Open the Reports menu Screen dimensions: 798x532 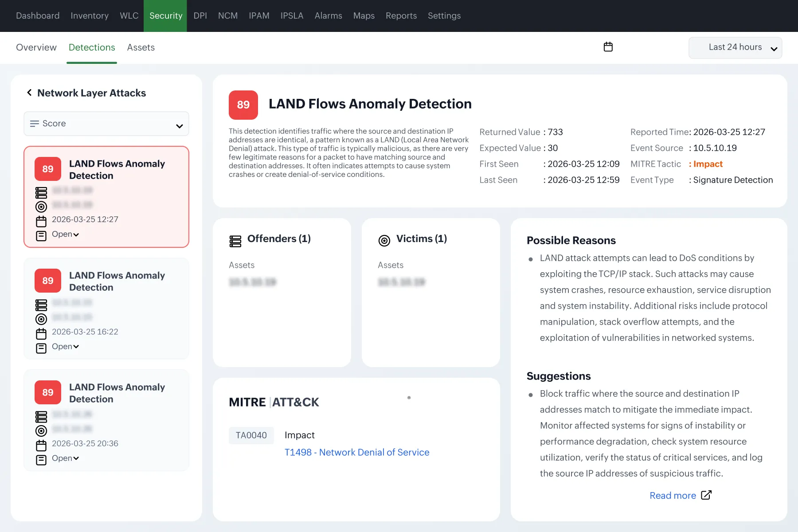pos(401,16)
